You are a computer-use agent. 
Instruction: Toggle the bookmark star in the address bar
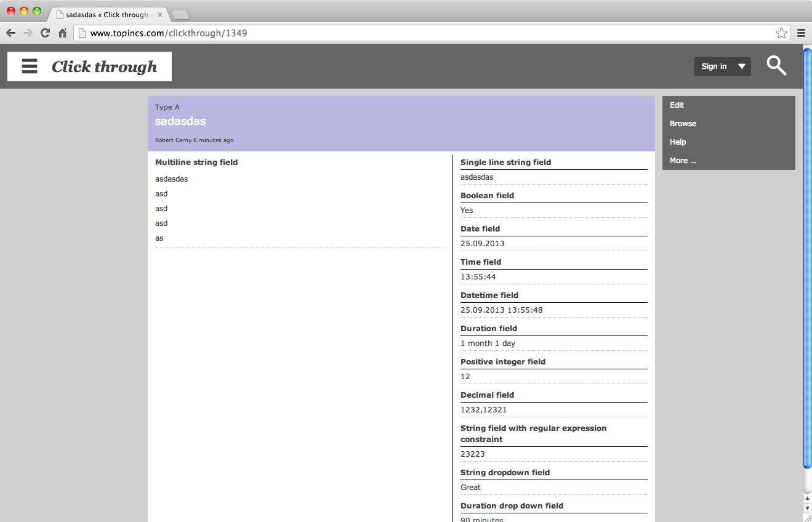coord(781,33)
